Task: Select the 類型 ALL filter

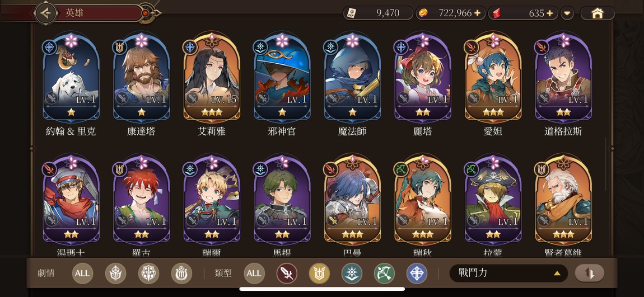Action: click(x=254, y=274)
